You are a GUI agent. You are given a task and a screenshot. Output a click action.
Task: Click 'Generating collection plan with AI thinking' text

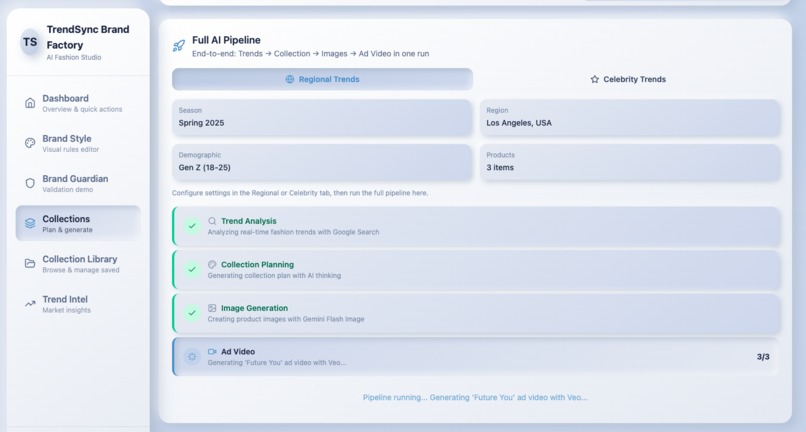pos(274,276)
